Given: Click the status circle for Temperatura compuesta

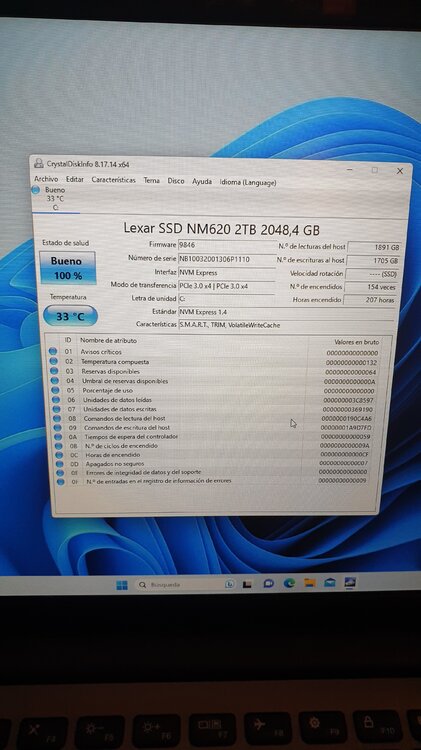Looking at the screenshot, I should (x=53, y=361).
